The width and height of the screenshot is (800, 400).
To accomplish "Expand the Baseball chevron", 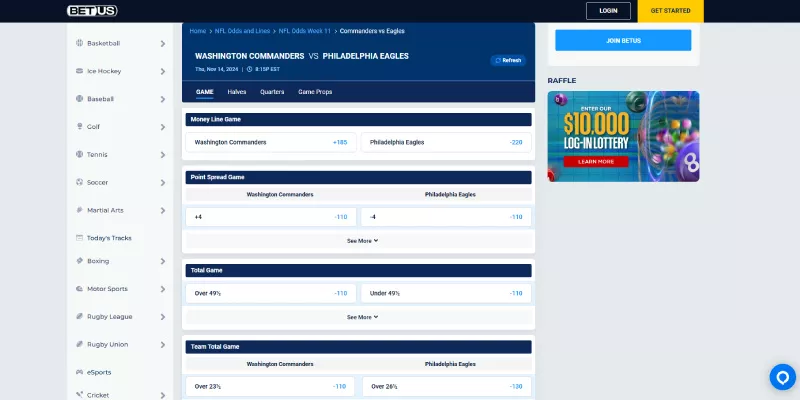I will tap(163, 99).
